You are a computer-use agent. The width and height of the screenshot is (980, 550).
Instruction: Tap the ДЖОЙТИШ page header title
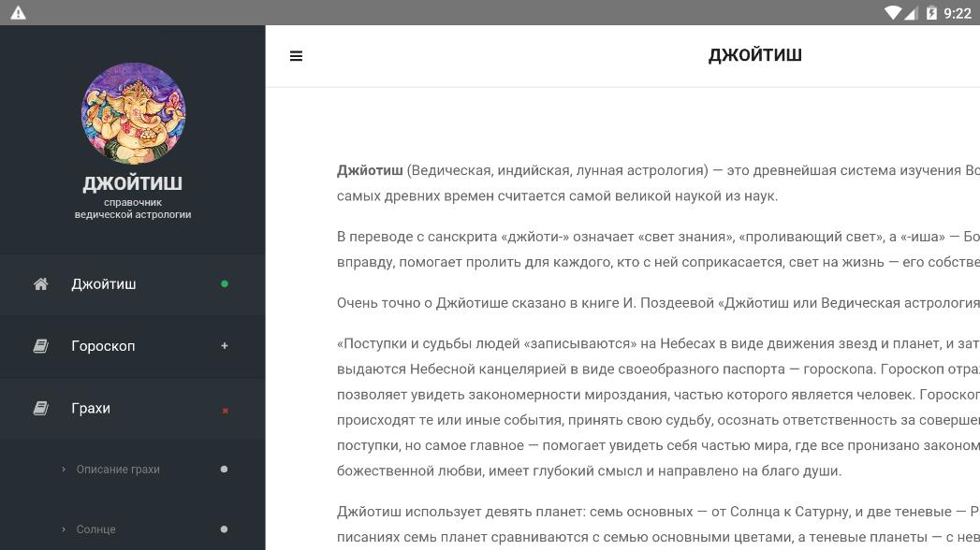tap(755, 55)
